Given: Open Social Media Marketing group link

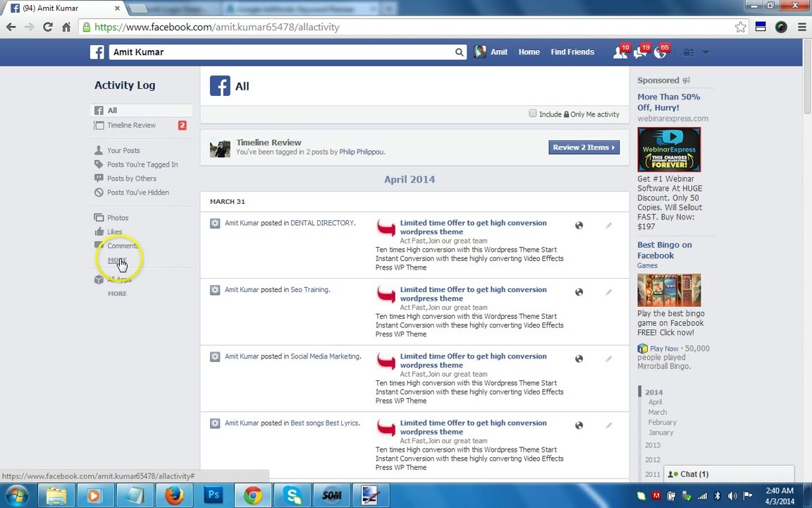Looking at the screenshot, I should click(x=325, y=356).
